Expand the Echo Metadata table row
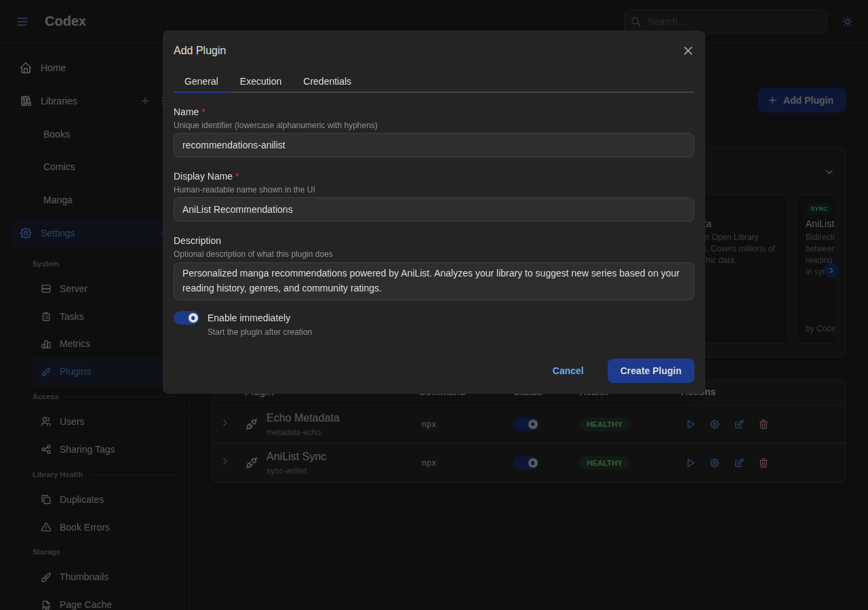 click(x=224, y=423)
